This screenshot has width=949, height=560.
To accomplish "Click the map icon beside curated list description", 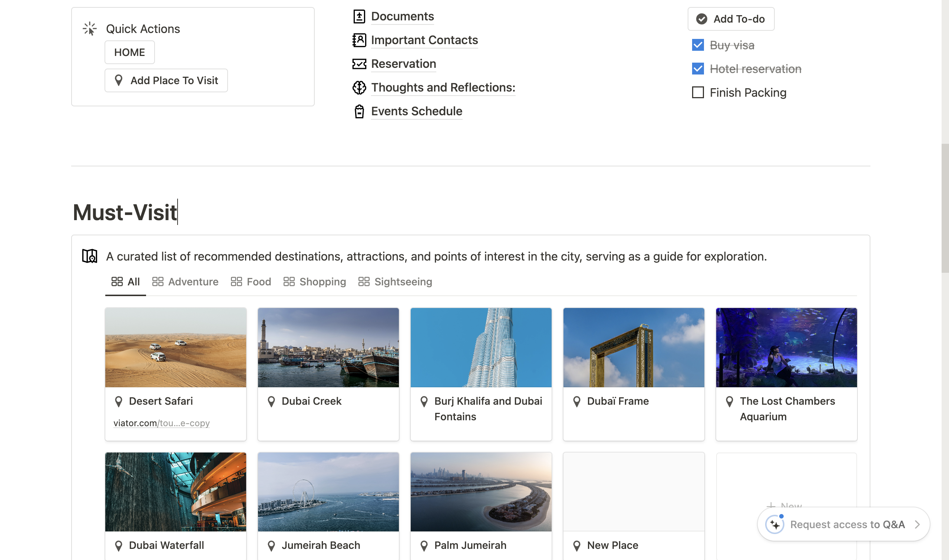I will 90,256.
